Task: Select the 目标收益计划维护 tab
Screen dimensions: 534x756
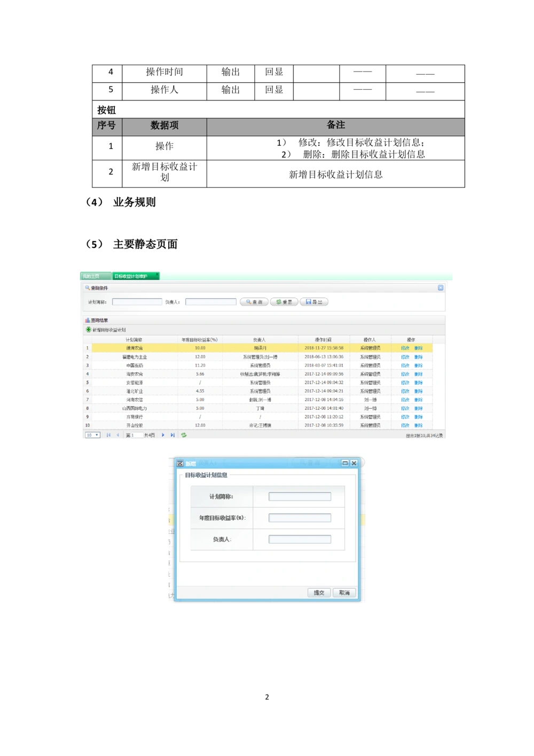Action: point(131,276)
